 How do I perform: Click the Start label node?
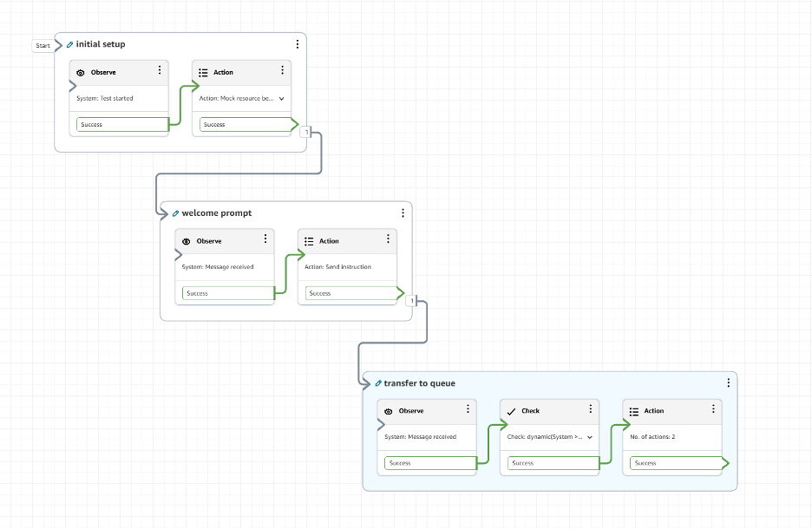43,45
